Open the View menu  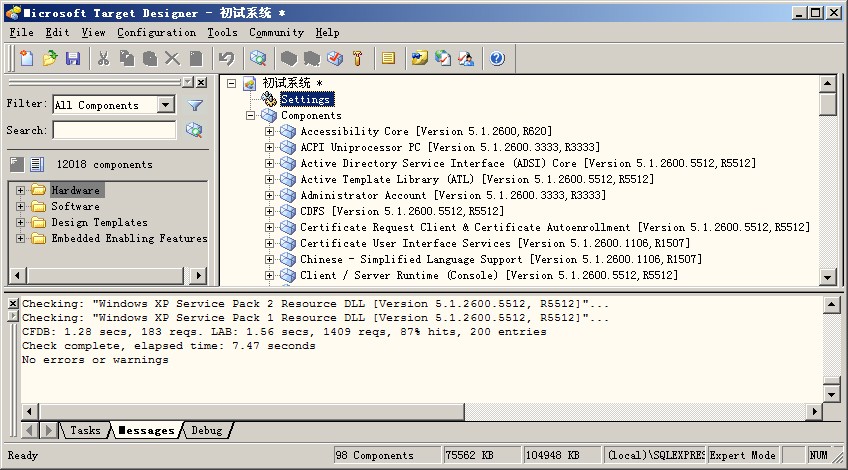(94, 32)
